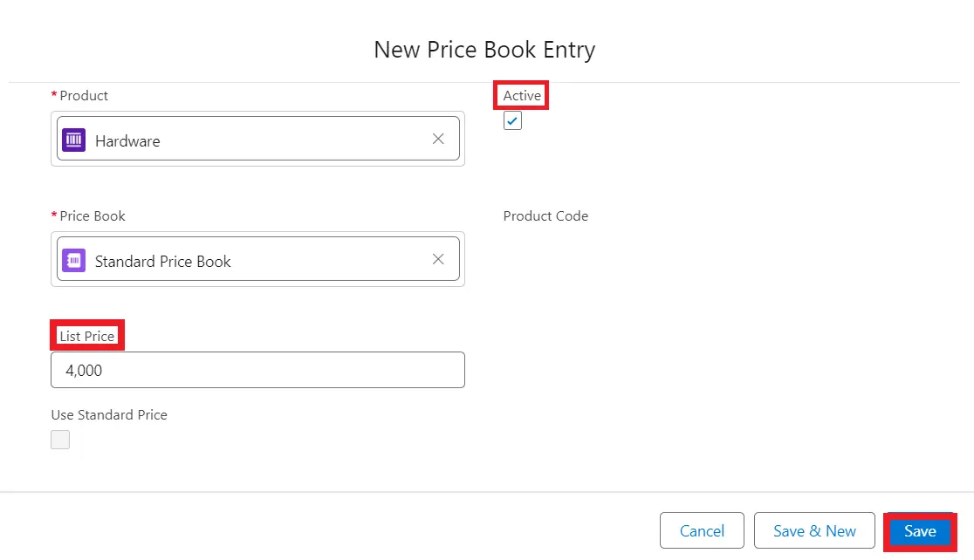Image resolution: width=974 pixels, height=560 pixels.
Task: Click the List Price label
Action: (x=87, y=336)
